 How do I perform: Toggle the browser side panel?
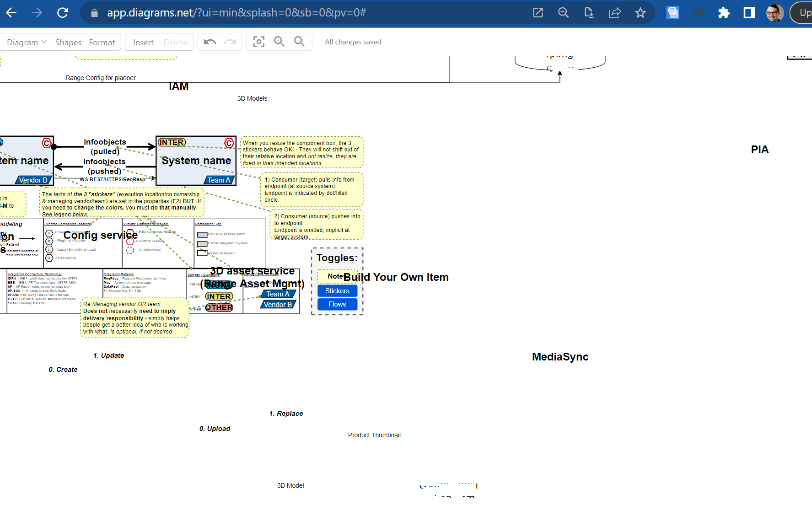749,13
